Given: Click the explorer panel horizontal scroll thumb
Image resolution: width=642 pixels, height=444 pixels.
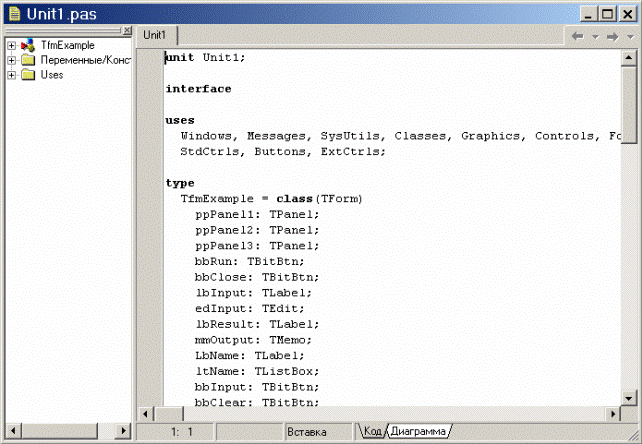Looking at the screenshot, I should 60,431.
